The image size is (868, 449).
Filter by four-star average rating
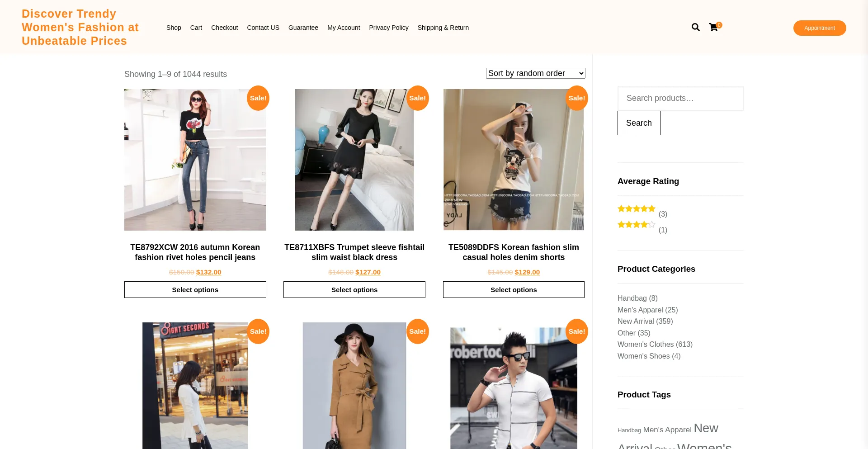pyautogui.click(x=636, y=225)
